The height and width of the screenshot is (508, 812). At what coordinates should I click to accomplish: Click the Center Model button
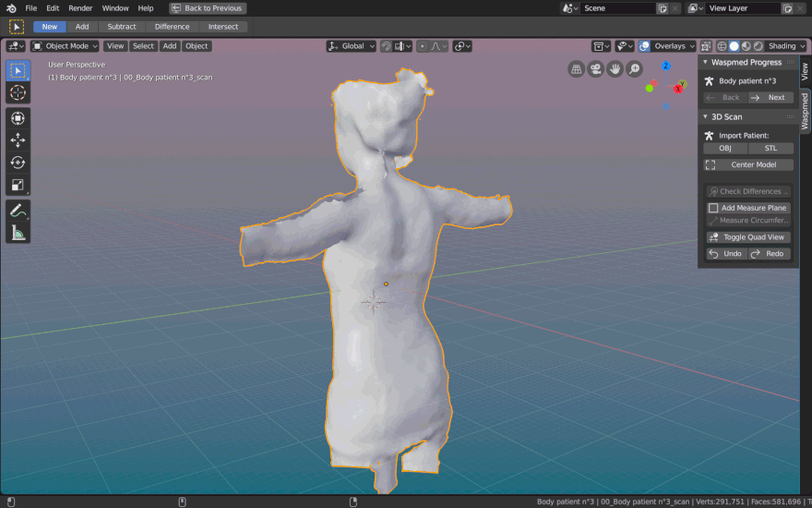tap(748, 164)
